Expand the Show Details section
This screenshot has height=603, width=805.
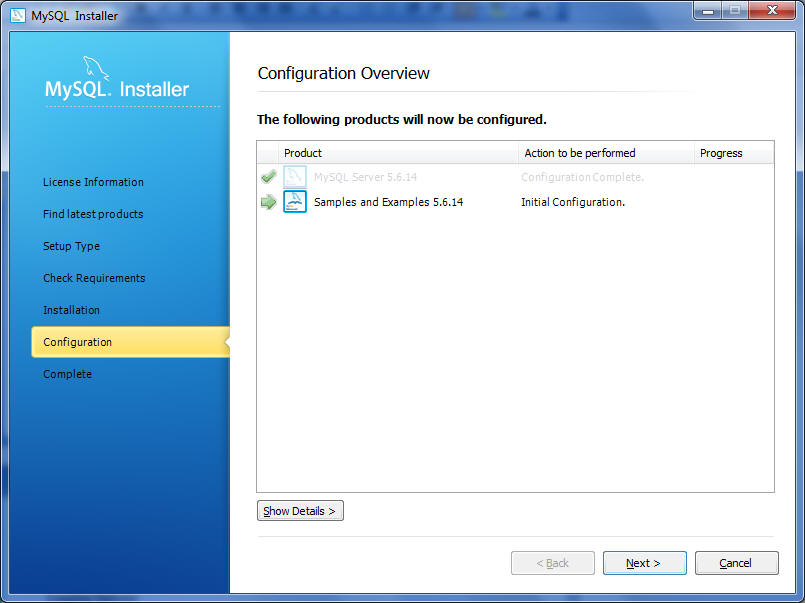[300, 511]
